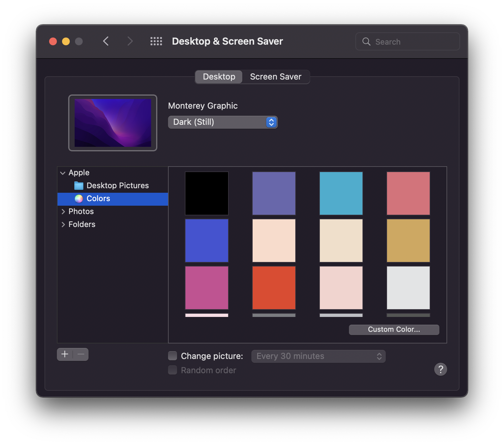Choose the magenta color swatch
Viewport: 504px width, 445px height.
coord(207,288)
